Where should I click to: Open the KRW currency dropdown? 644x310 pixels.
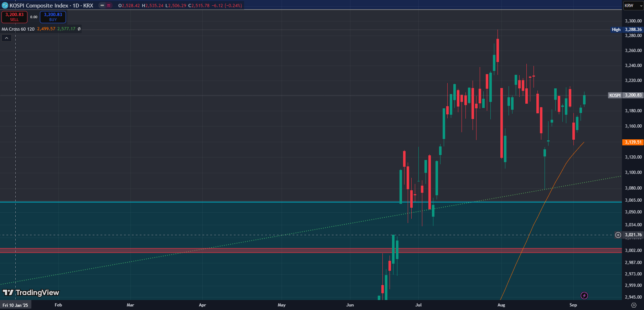[633, 5]
